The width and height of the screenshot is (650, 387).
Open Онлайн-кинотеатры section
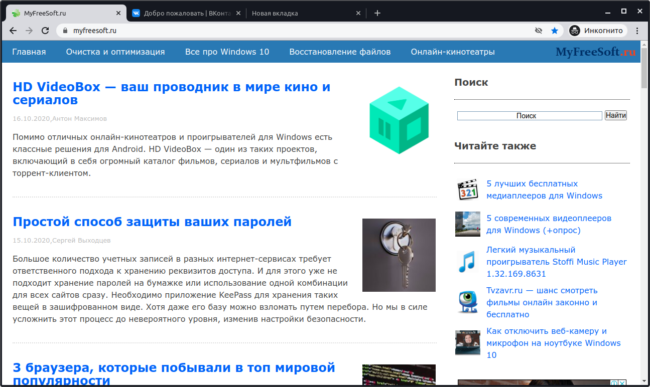coord(453,52)
